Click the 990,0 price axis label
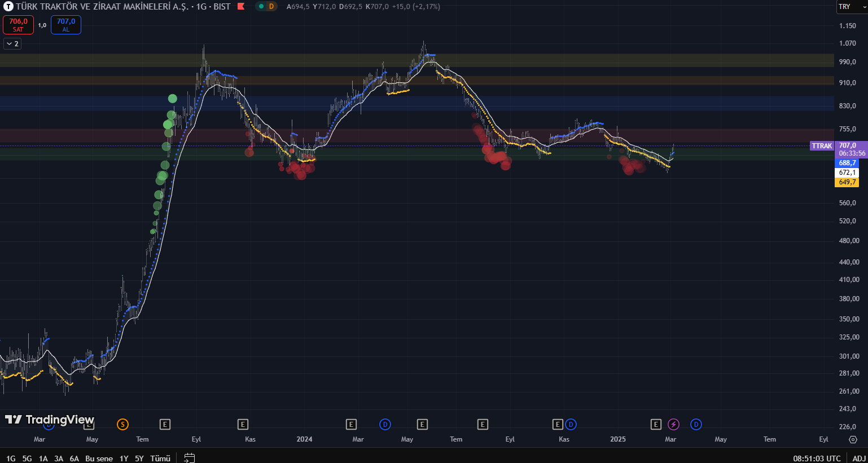Screen dimensions: 868x463 coord(848,62)
